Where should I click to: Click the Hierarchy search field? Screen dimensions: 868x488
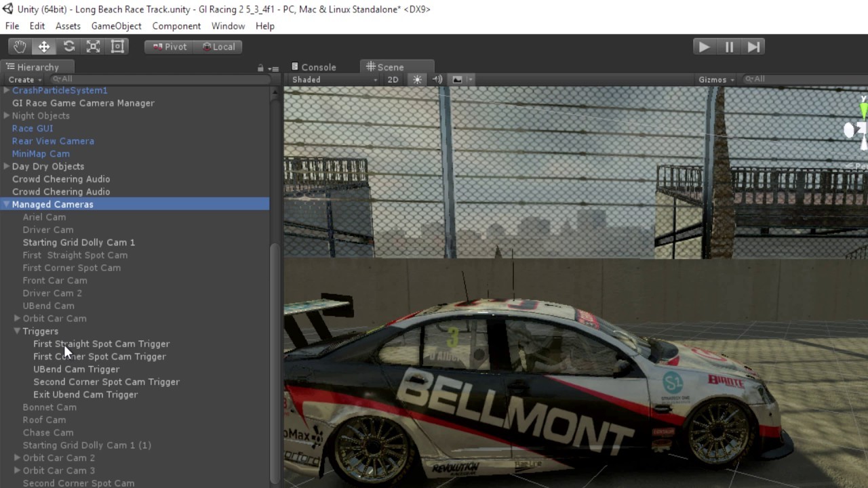click(160, 79)
